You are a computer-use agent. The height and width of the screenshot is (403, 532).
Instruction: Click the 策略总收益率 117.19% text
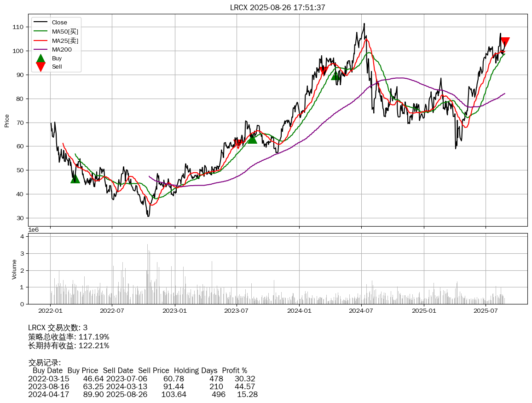pos(69,337)
